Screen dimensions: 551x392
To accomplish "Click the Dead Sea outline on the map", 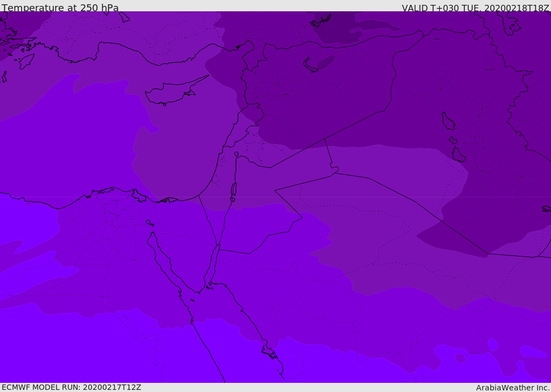I will [234, 190].
